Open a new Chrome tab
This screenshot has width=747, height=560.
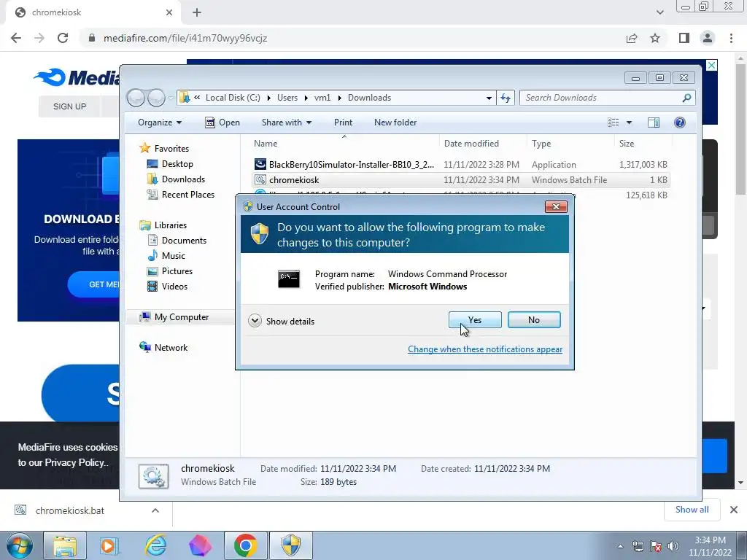[x=197, y=12]
